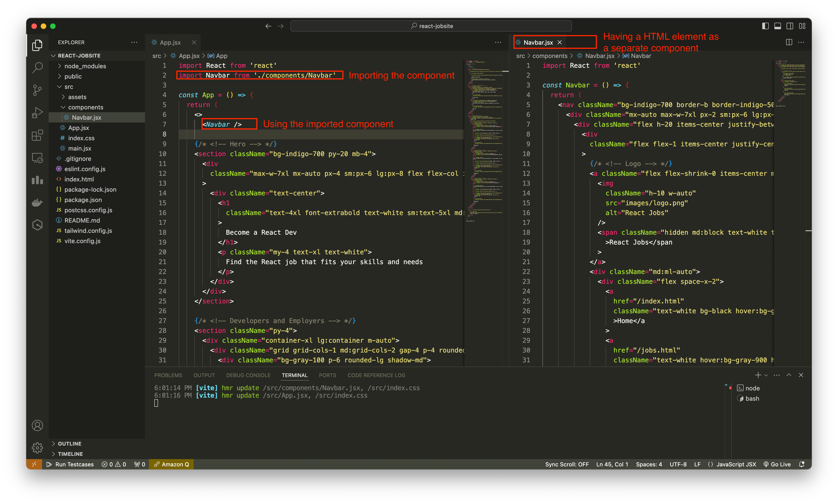Screen dimensions: 838x504
Task: Open more actions for right editor group
Action: tap(801, 42)
